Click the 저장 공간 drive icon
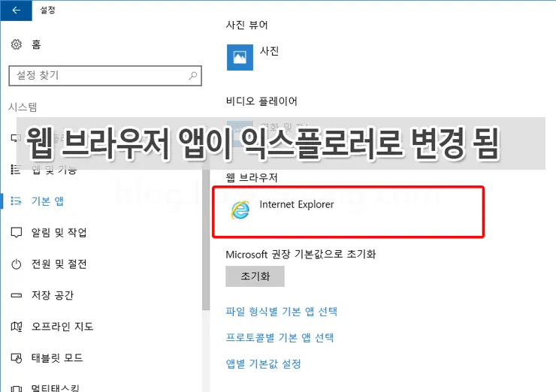Image resolution: width=556 pixels, height=392 pixels. point(17,295)
